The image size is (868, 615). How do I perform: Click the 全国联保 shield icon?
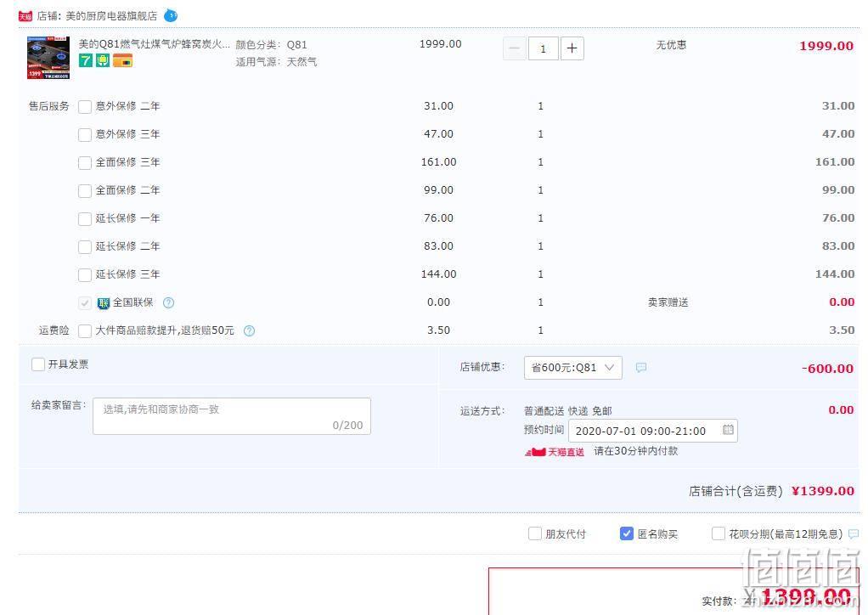coord(103,303)
